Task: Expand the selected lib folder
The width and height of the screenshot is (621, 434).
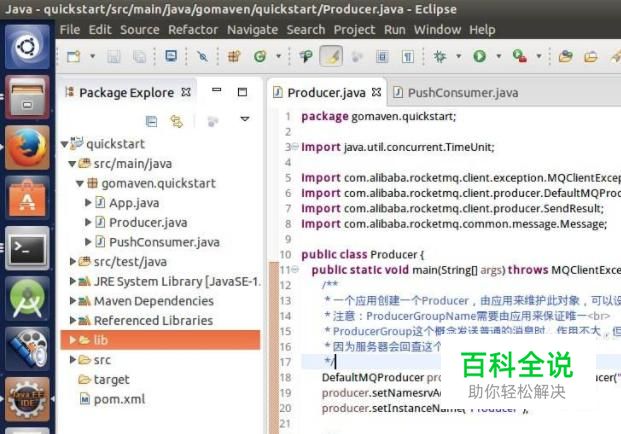Action: click(x=72, y=340)
